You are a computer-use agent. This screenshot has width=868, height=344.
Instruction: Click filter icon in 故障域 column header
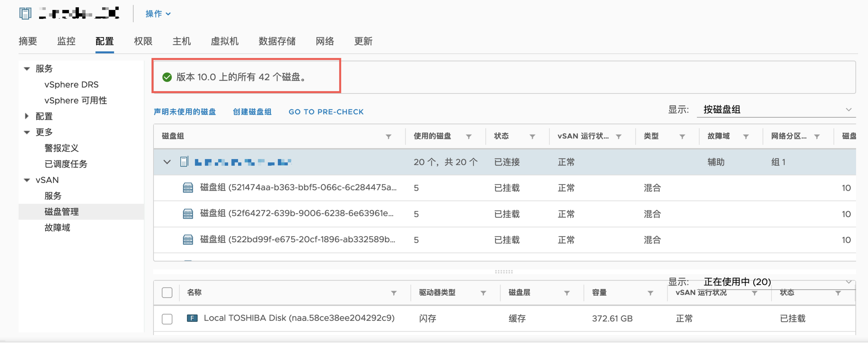coord(746,136)
